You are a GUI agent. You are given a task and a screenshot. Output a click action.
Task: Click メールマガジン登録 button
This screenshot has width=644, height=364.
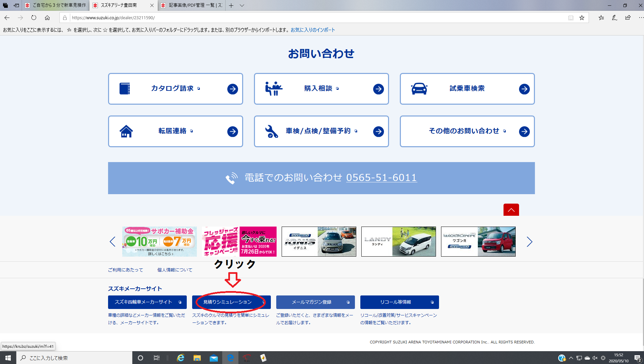[315, 302]
